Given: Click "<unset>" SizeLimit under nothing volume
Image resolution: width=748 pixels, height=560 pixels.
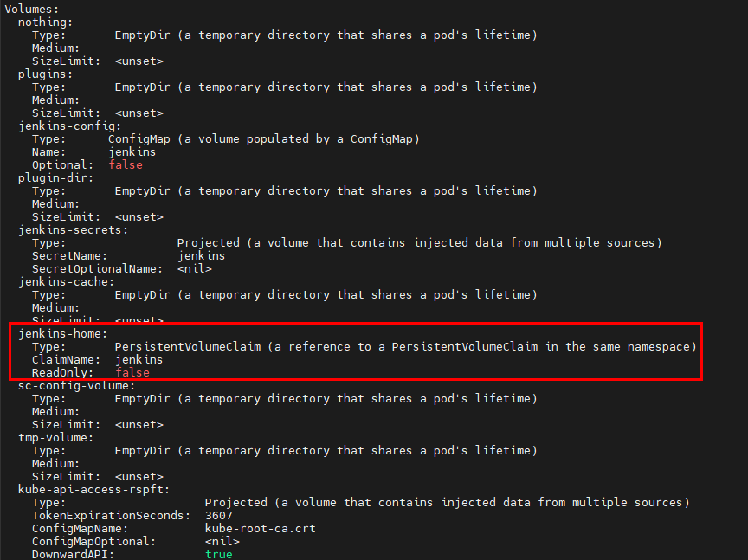Looking at the screenshot, I should tap(139, 61).
